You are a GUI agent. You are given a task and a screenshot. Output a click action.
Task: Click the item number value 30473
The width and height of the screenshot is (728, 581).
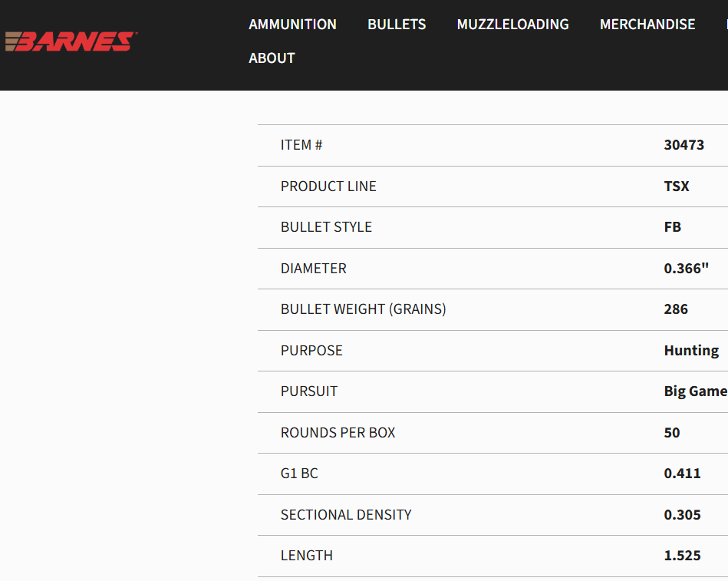coord(684,145)
